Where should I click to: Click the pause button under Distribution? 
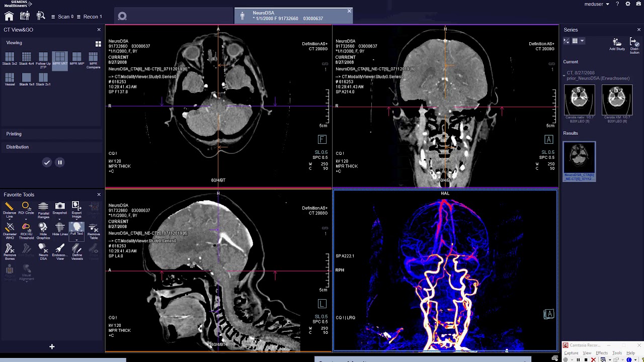[x=60, y=162]
